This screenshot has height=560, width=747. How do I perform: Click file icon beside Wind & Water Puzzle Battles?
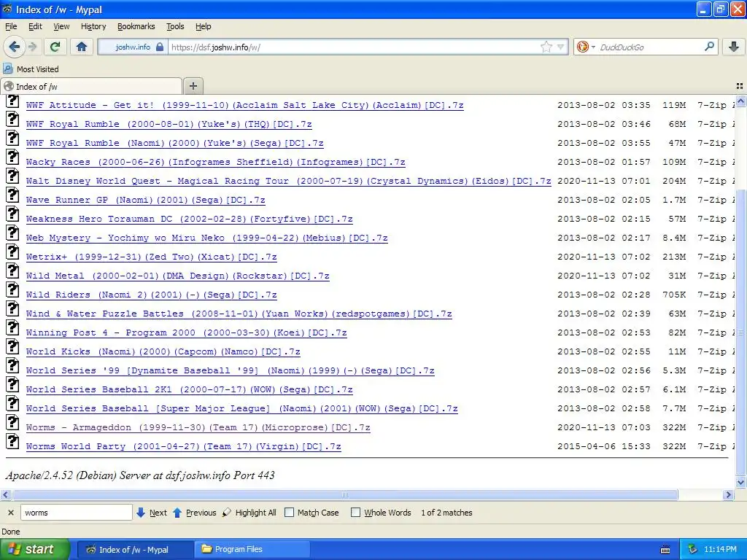click(12, 308)
